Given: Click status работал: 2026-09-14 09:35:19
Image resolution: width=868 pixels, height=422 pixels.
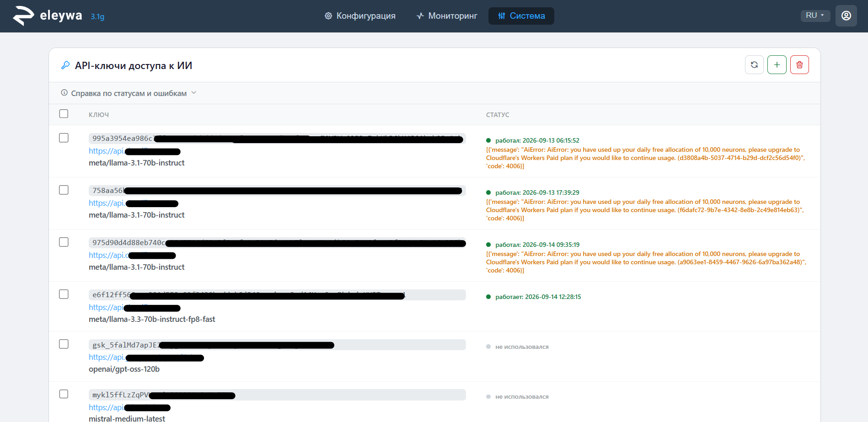Looking at the screenshot, I should [x=537, y=245].
